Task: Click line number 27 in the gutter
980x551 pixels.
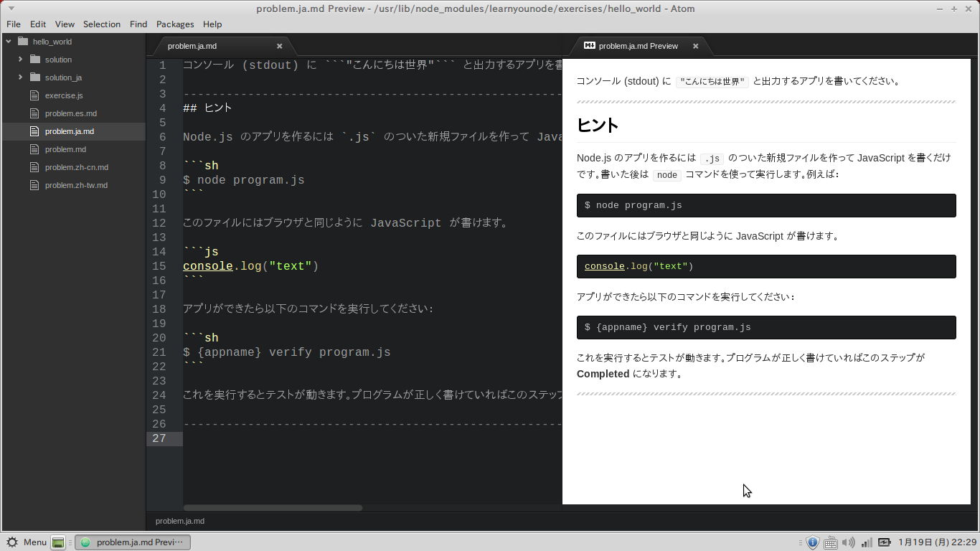Action: pos(159,438)
